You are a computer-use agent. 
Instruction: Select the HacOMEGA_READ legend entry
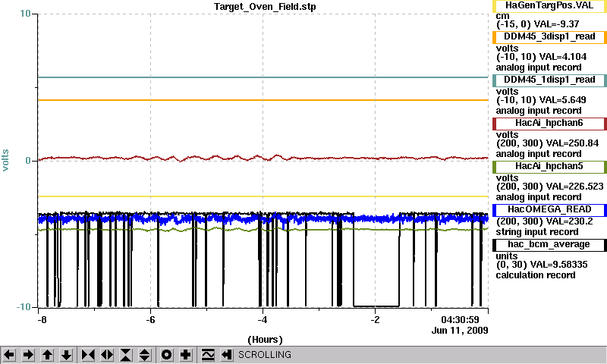[x=549, y=210]
